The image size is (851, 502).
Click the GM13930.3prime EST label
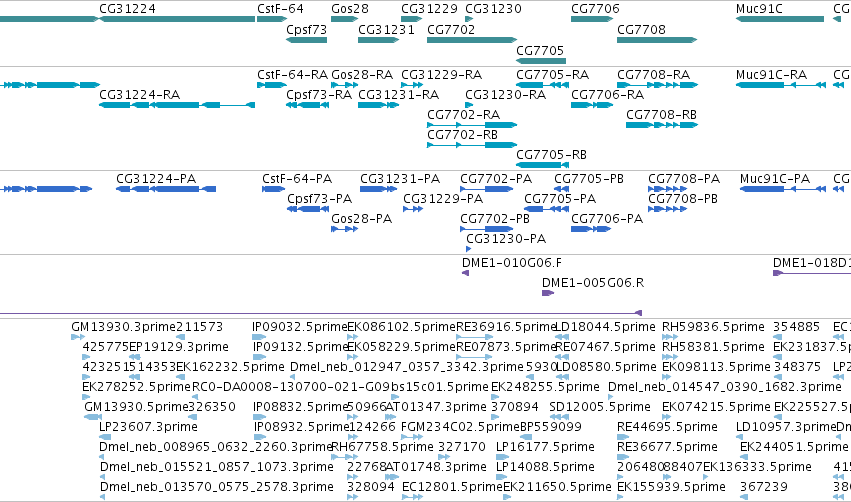(x=123, y=327)
